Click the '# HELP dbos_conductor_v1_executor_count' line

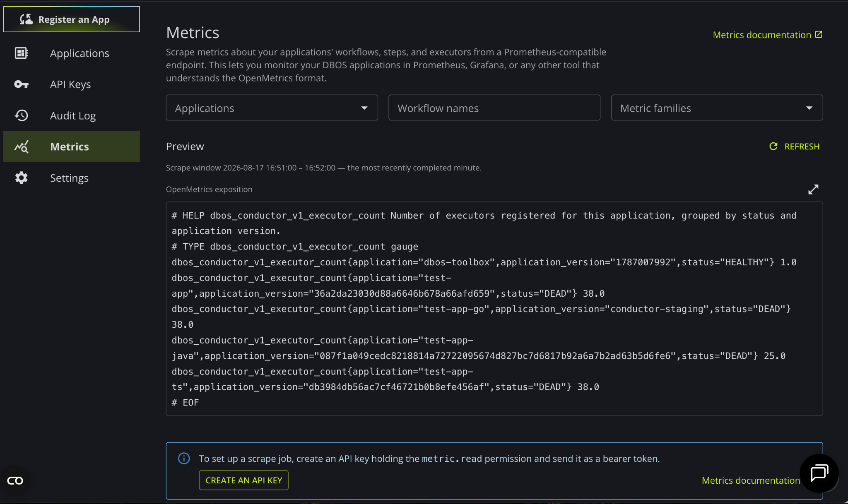484,223
